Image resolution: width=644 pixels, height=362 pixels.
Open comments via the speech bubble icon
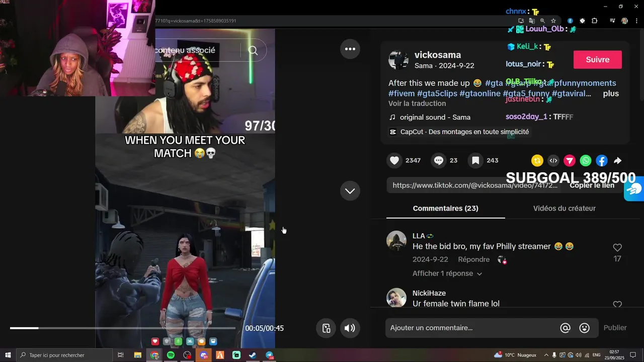point(439,160)
